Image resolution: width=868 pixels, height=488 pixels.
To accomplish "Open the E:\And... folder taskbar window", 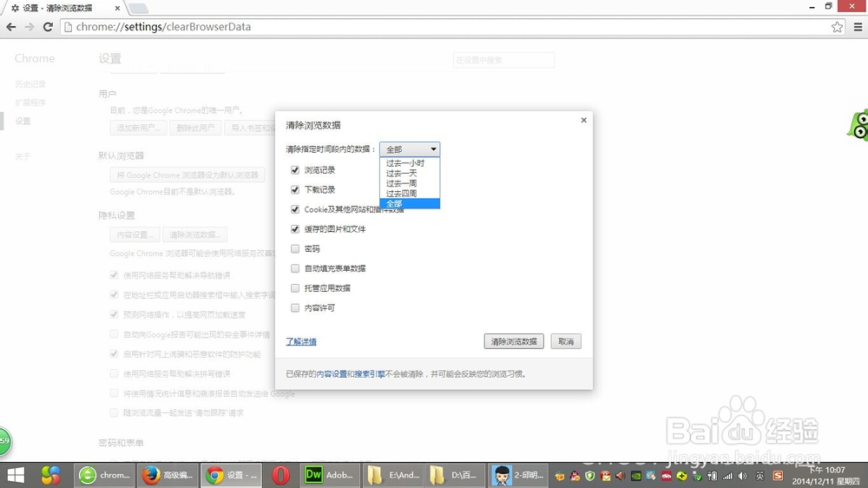I will tap(393, 475).
